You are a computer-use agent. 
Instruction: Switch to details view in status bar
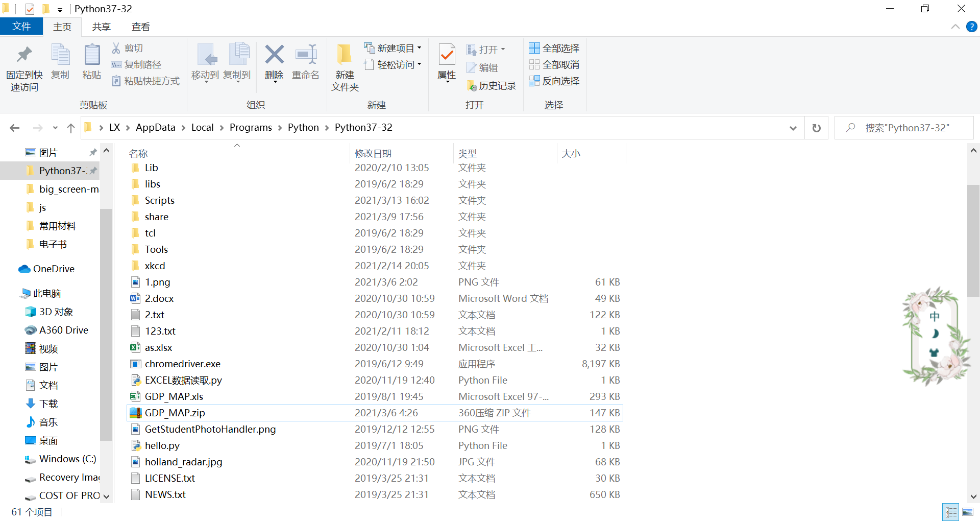951,512
